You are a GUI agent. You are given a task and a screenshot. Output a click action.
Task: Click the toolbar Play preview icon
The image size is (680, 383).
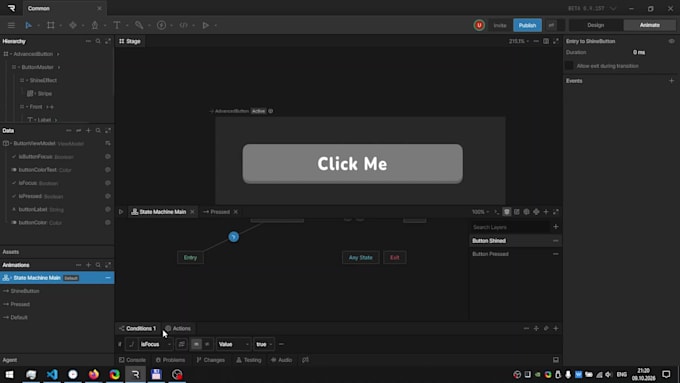click(x=206, y=25)
